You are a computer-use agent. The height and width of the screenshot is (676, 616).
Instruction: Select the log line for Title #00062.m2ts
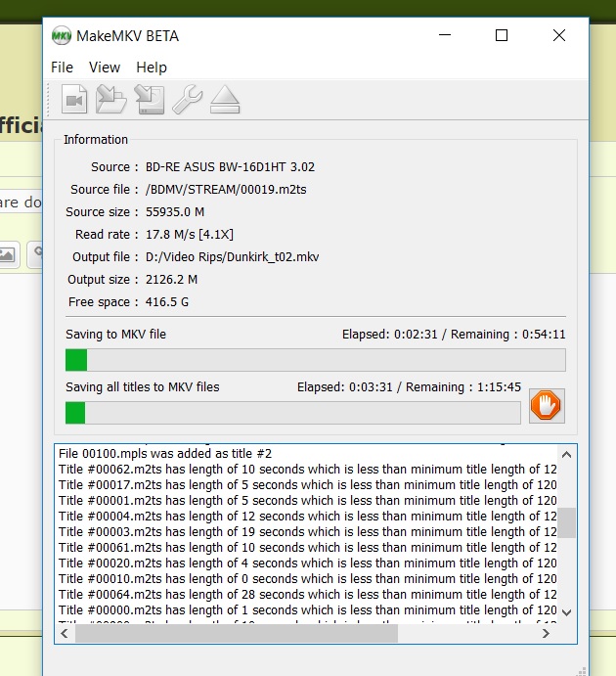(308, 469)
